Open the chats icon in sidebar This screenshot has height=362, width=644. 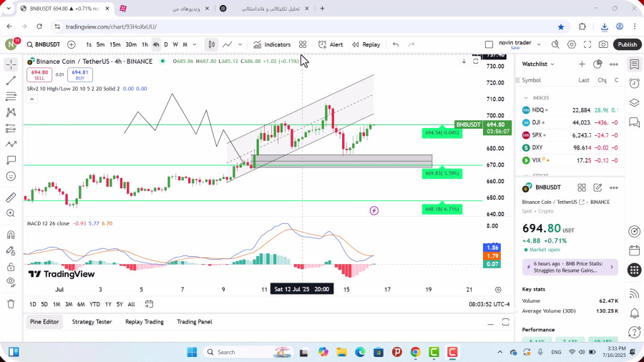point(635,122)
